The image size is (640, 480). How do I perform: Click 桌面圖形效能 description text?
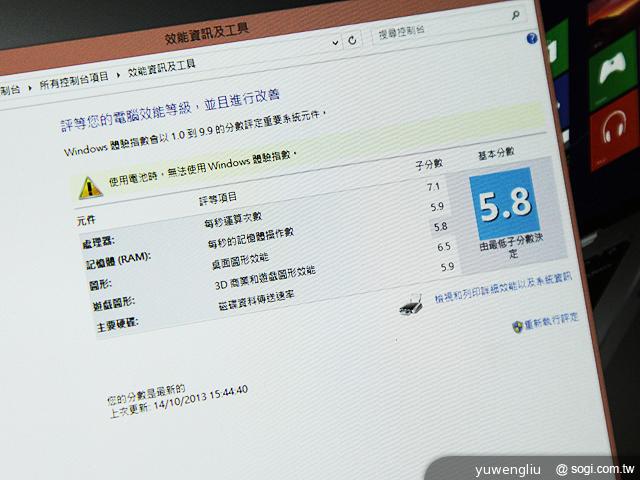(x=240, y=261)
